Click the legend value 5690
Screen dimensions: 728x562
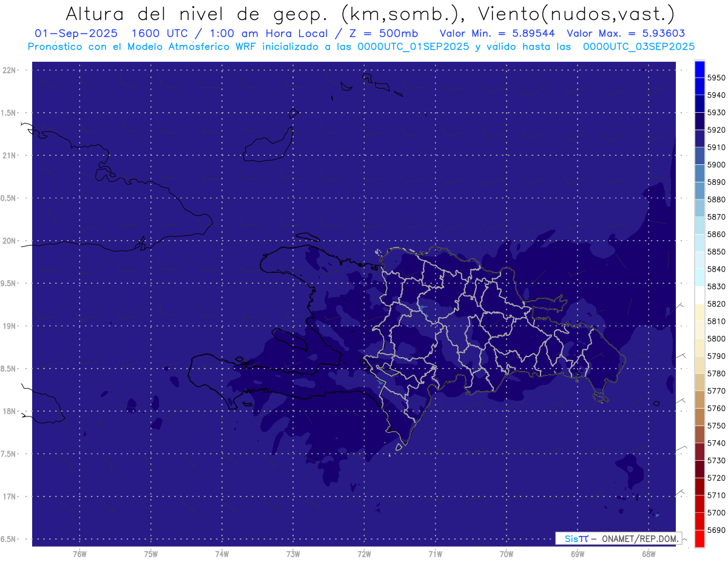[x=716, y=530]
